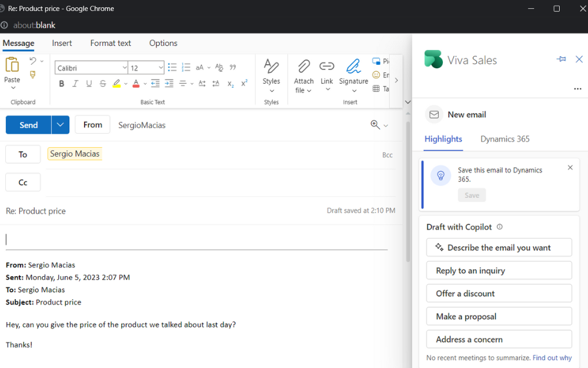Open Viva Sales more options menu
The width and height of the screenshot is (588, 368).
pos(577,89)
